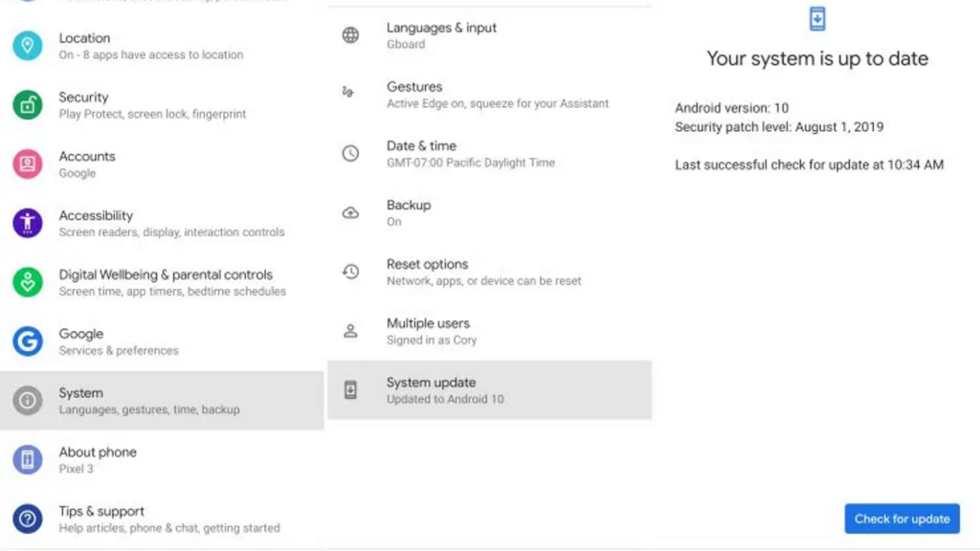Open Multiple users option
Viewport: 980px width, 551px height.
coord(489,331)
